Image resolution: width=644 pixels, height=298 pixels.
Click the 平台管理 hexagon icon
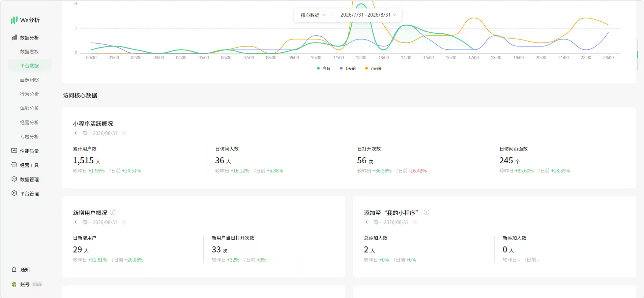(x=14, y=193)
